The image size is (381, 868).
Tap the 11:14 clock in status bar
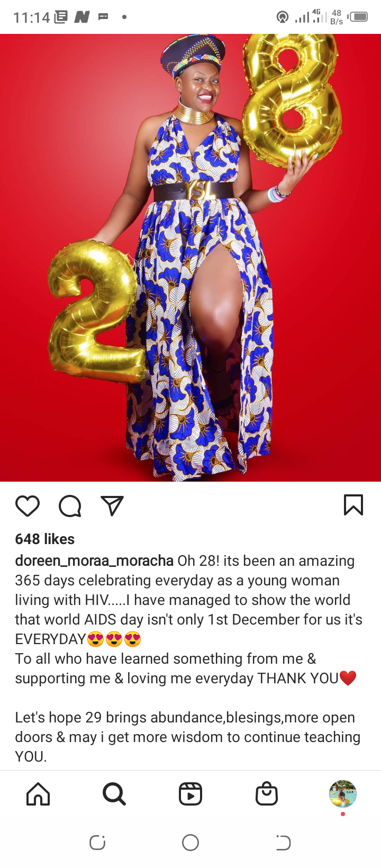(32, 17)
